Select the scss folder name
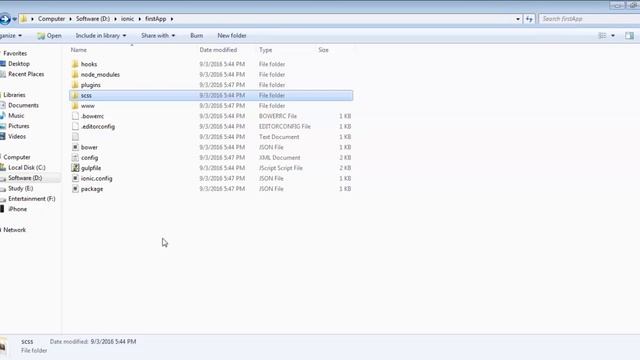 point(86,95)
